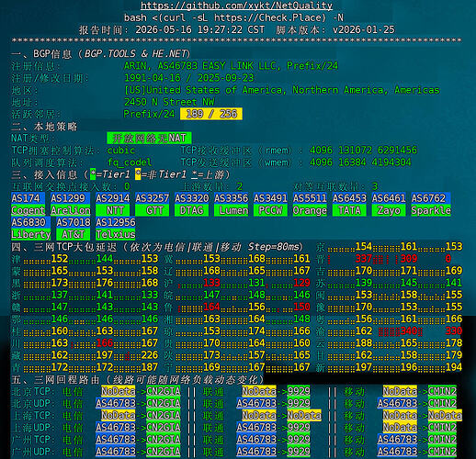Click the 广州UDP route row label

click(33, 452)
